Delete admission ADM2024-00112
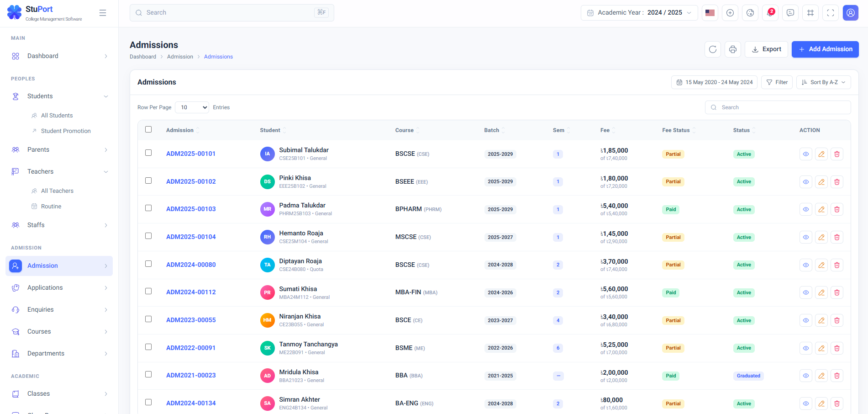This screenshot has height=414, width=868. (x=837, y=292)
